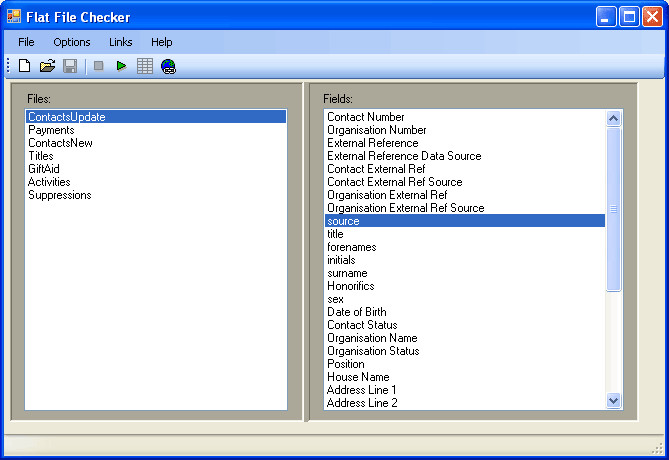Select Contact External Ref Source field
This screenshot has height=460, width=669.
point(465,182)
